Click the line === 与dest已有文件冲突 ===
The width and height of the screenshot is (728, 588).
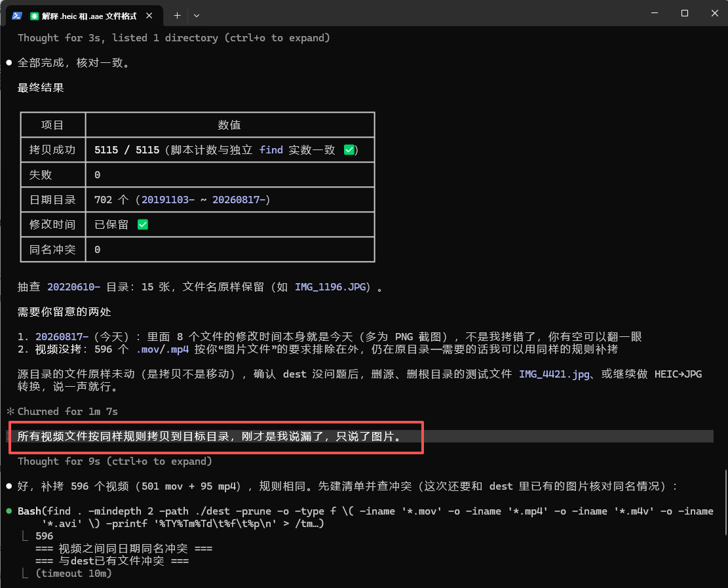pos(112,561)
